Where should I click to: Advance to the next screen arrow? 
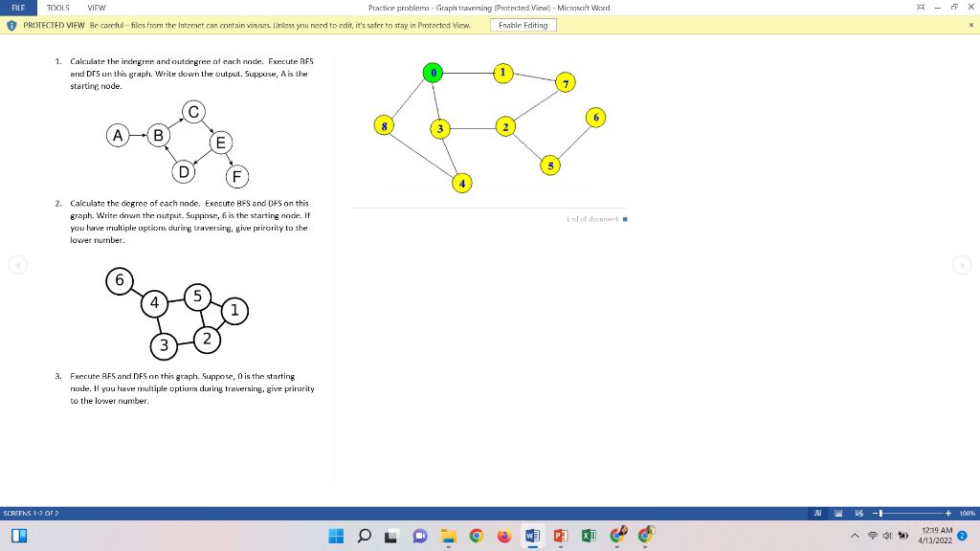(963, 265)
